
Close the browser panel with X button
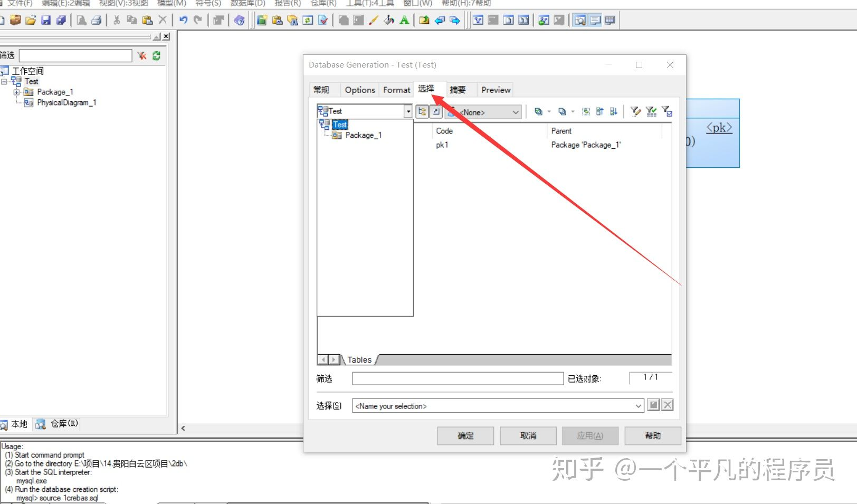pos(166,36)
